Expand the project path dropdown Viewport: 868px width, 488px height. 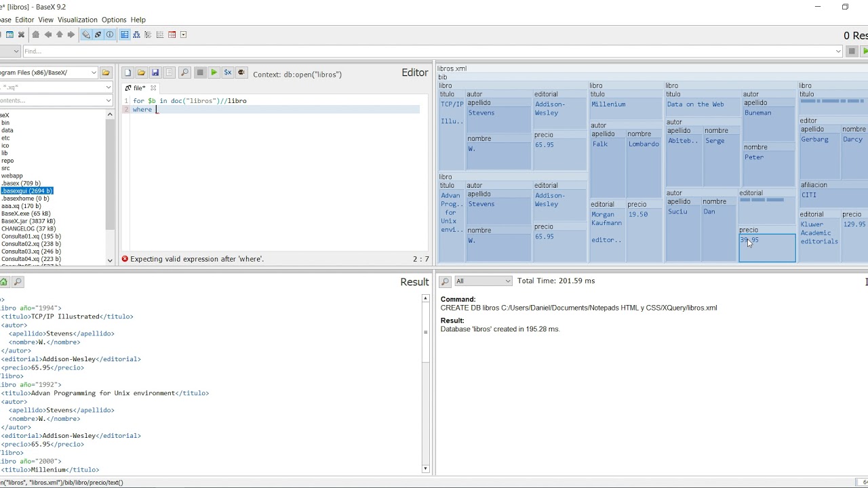(x=94, y=73)
